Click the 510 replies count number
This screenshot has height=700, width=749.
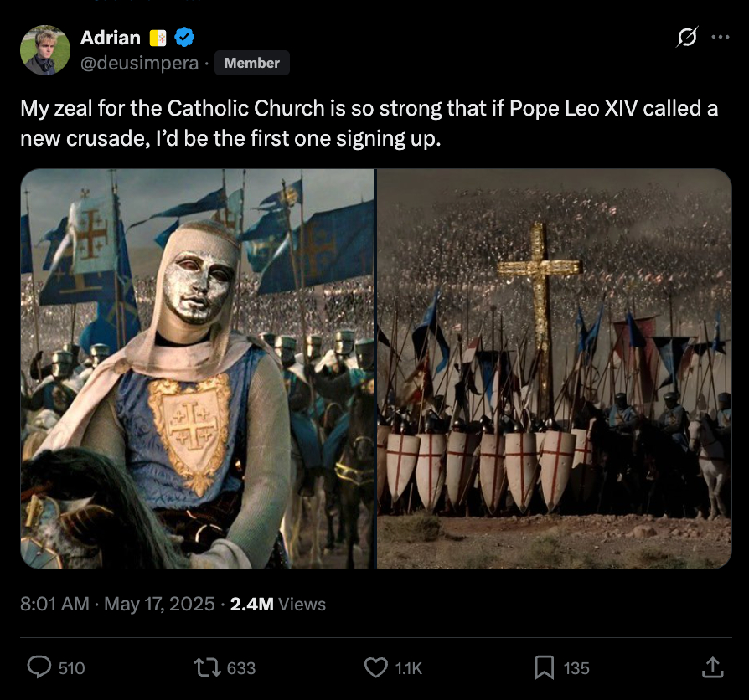(71, 667)
